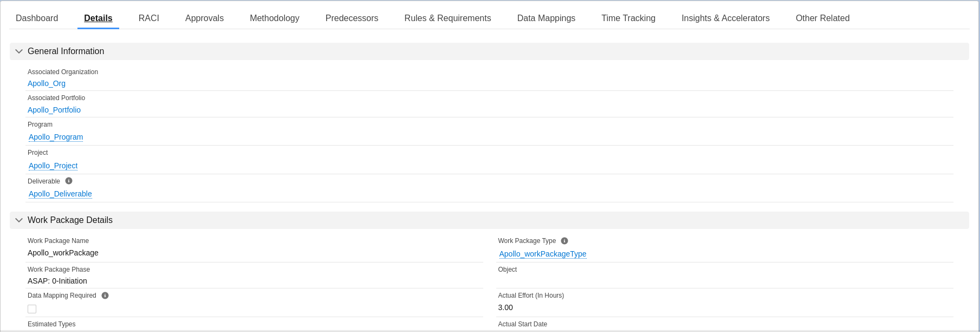Open the Rules & Requirements tab
This screenshot has width=980, height=335.
(447, 18)
